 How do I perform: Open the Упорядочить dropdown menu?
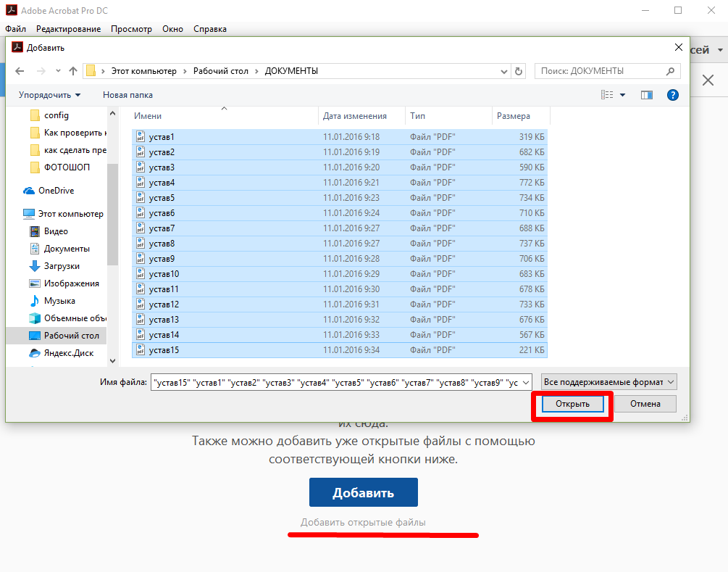(49, 95)
